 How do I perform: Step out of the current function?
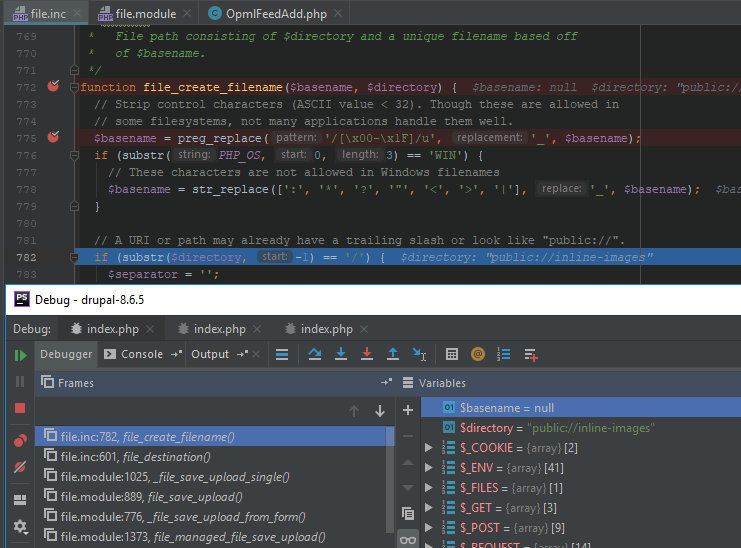[x=393, y=354]
